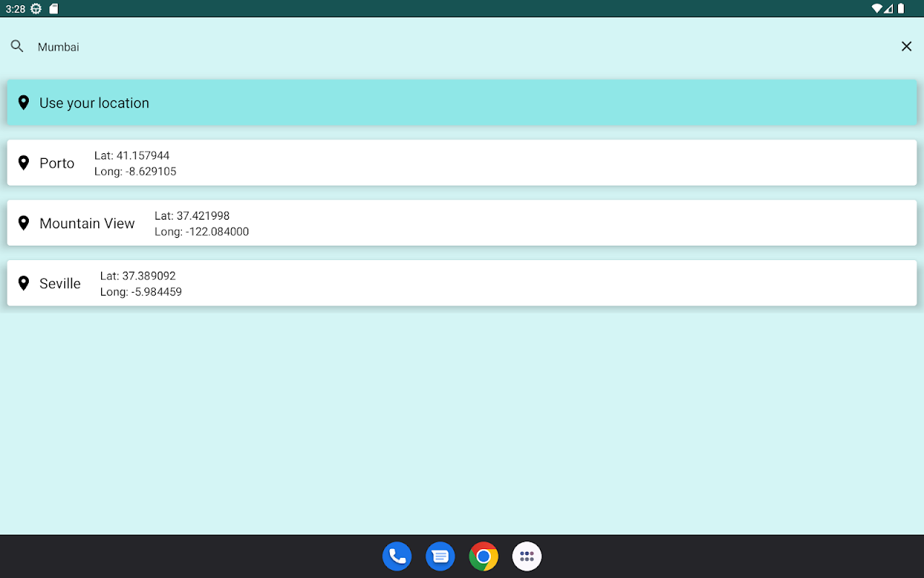Choose the Mountain View location card
Image resolution: width=924 pixels, height=578 pixels.
tap(462, 223)
